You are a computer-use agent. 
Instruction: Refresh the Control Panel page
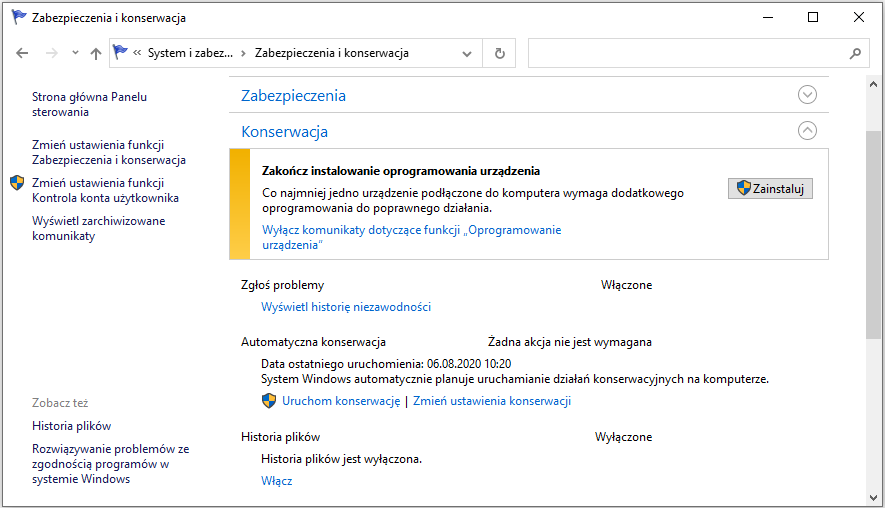tap(500, 53)
